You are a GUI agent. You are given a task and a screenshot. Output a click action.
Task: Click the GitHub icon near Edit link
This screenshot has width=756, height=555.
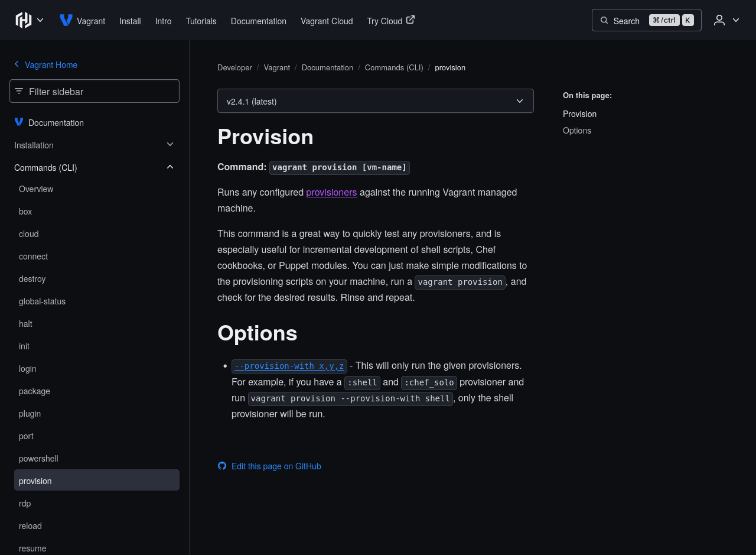click(x=222, y=466)
